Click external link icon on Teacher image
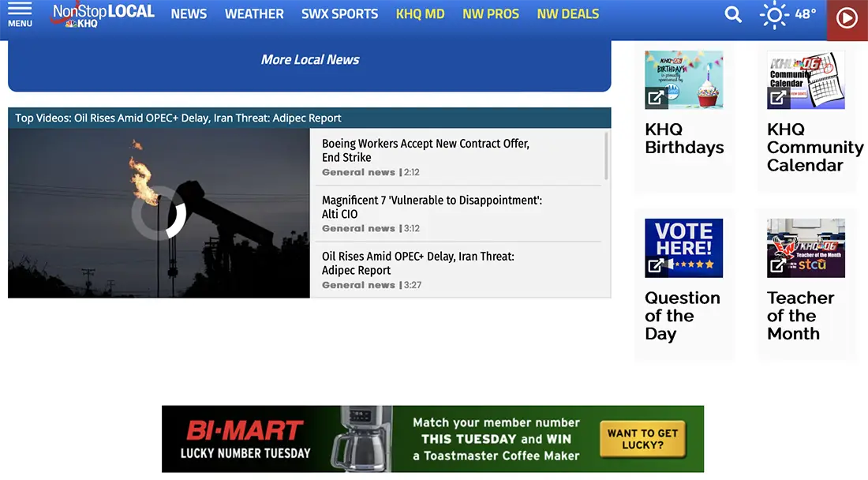868x480 pixels. pos(778,266)
